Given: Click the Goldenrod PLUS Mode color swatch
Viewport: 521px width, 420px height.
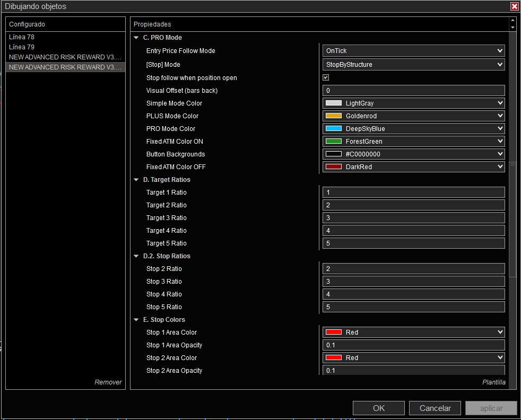Looking at the screenshot, I should click(334, 116).
